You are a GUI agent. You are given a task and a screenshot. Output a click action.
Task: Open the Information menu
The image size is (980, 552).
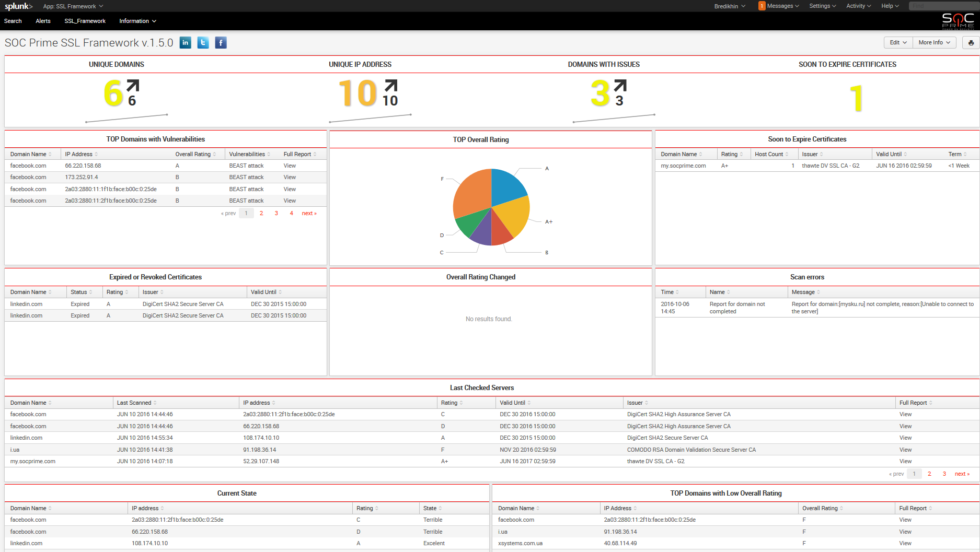pyautogui.click(x=137, y=21)
